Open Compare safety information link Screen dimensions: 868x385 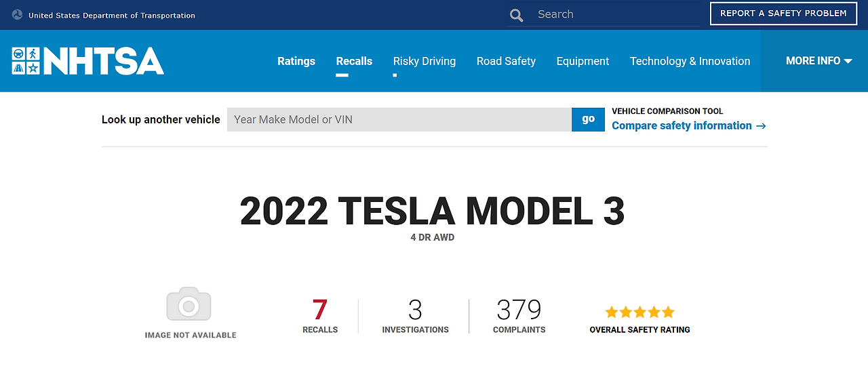point(689,125)
